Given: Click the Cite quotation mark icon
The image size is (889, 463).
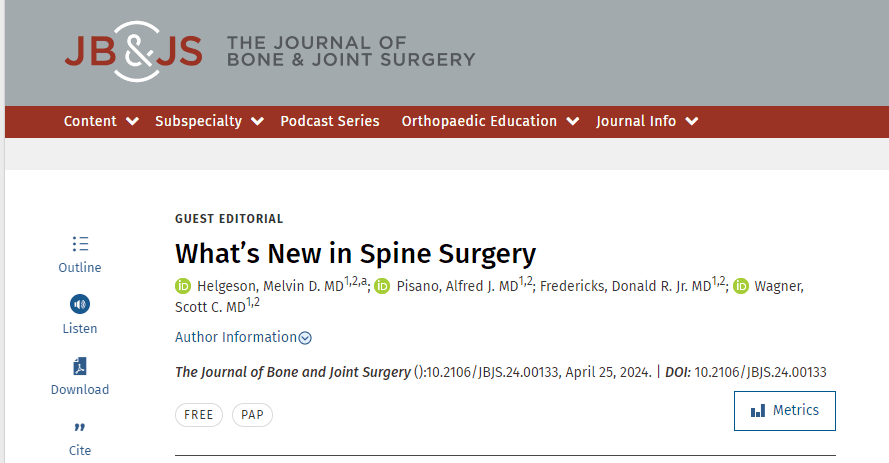Looking at the screenshot, I should (80, 427).
